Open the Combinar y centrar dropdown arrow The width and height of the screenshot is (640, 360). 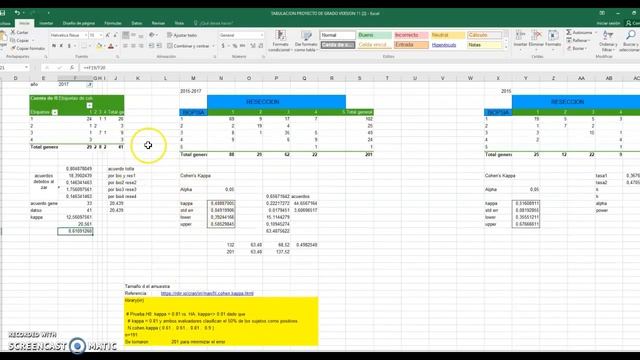tap(213, 46)
